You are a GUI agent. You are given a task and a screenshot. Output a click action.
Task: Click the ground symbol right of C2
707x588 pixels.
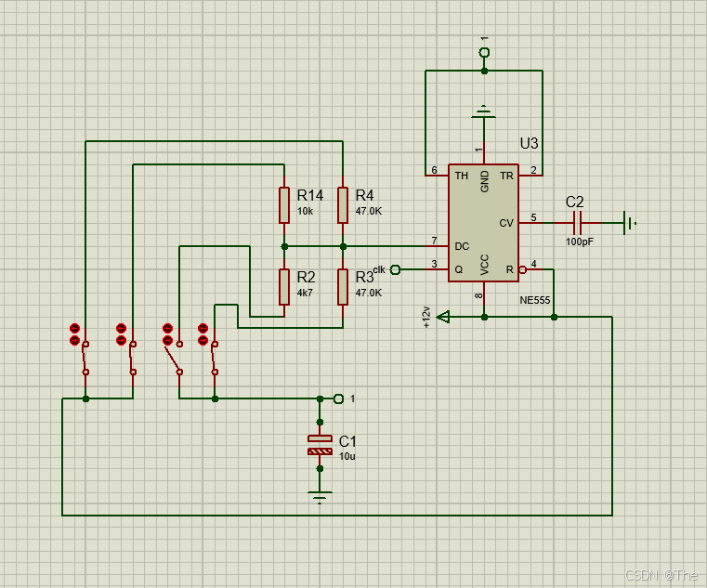click(x=630, y=223)
